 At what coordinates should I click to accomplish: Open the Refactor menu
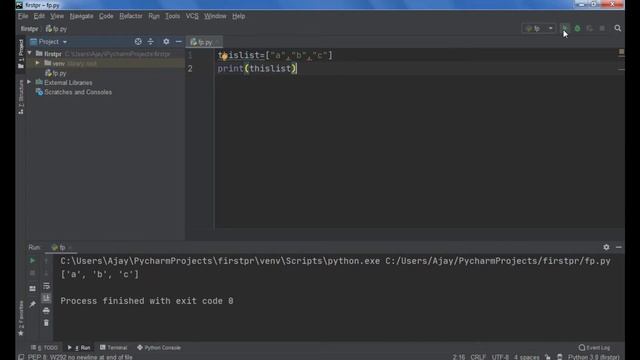(x=131, y=16)
